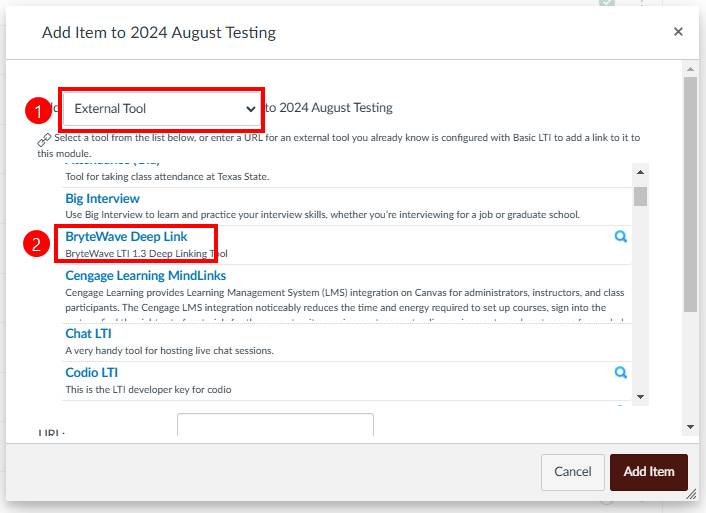The width and height of the screenshot is (706, 513).
Task: Click the chain link icon beside instructions
Action: (x=44, y=139)
